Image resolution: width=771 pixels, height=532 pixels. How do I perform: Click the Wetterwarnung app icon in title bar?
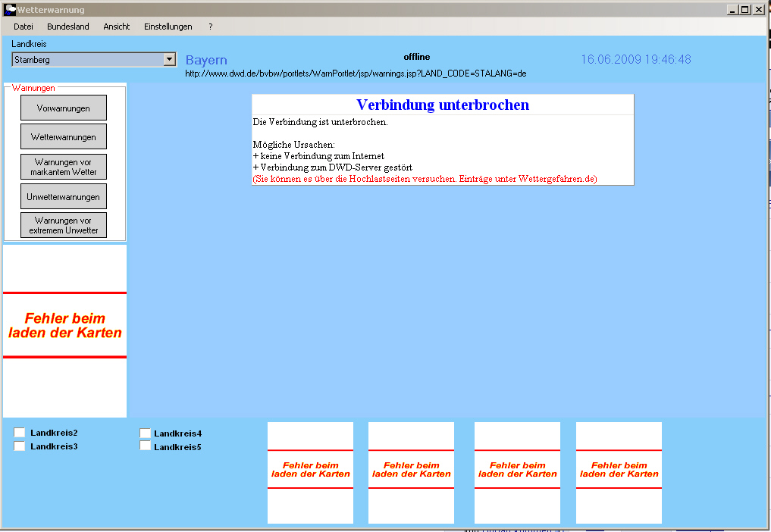click(x=10, y=10)
